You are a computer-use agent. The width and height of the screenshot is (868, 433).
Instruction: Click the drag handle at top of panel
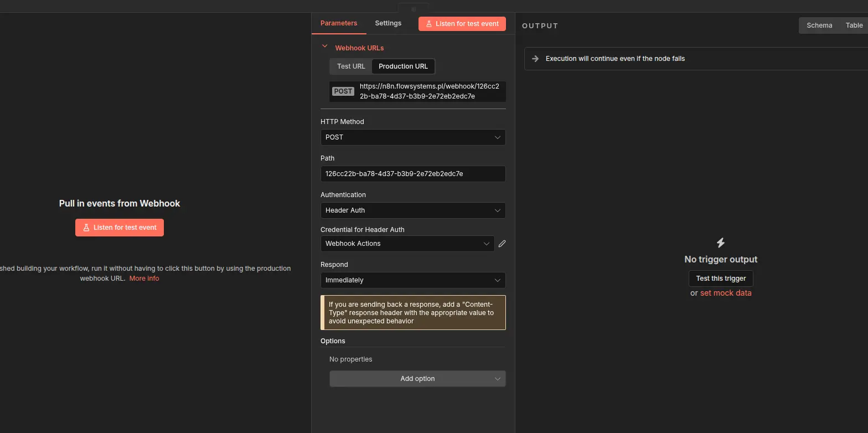click(413, 9)
